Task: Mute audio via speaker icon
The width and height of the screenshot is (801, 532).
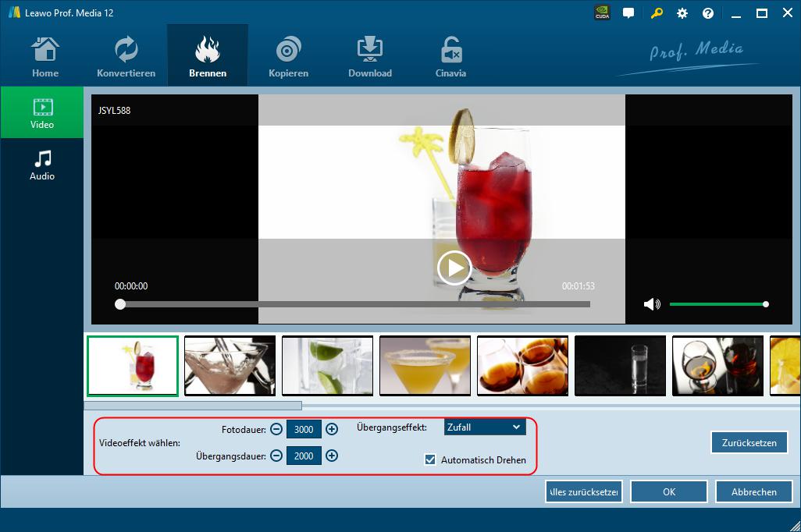Action: tap(652, 304)
